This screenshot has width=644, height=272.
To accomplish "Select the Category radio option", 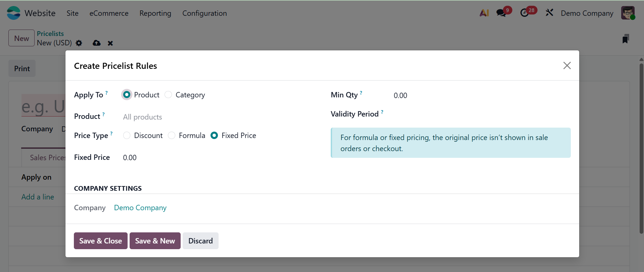I will pyautogui.click(x=169, y=95).
